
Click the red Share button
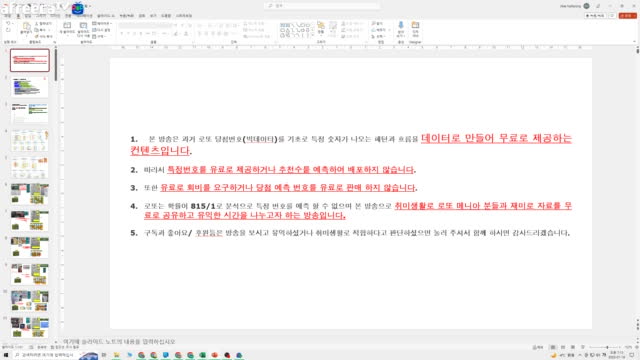(627, 16)
